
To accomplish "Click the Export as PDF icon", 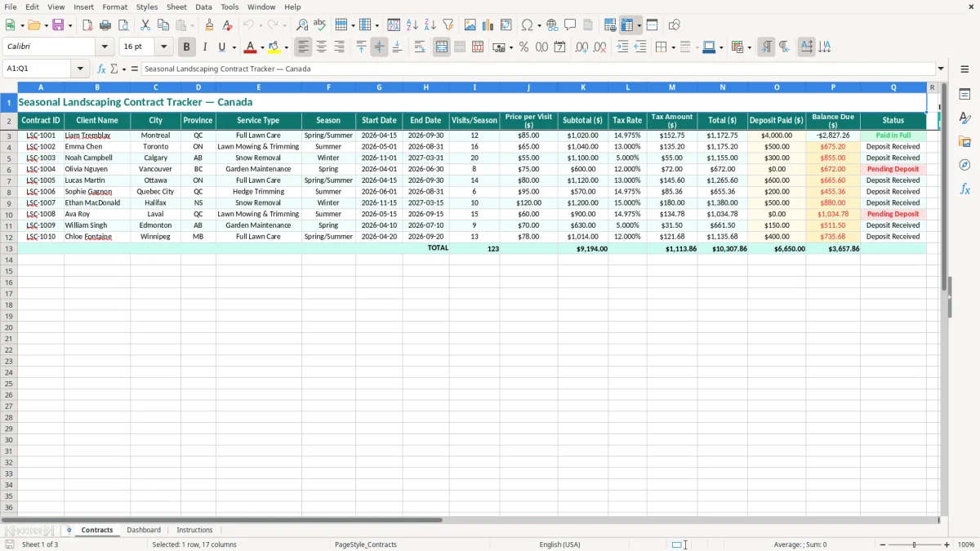I will 87,25.
